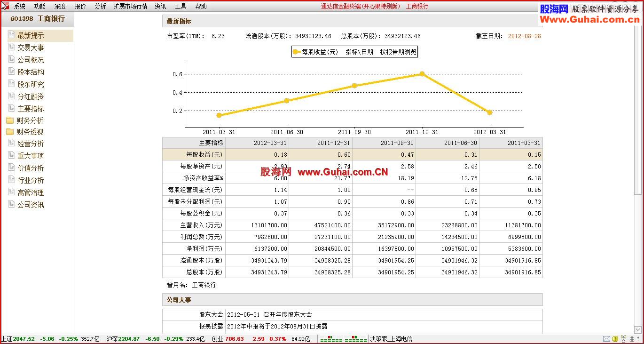The width and height of the screenshot is (644, 344).
Task: Open the 功能 menu
Action: click(40, 6)
